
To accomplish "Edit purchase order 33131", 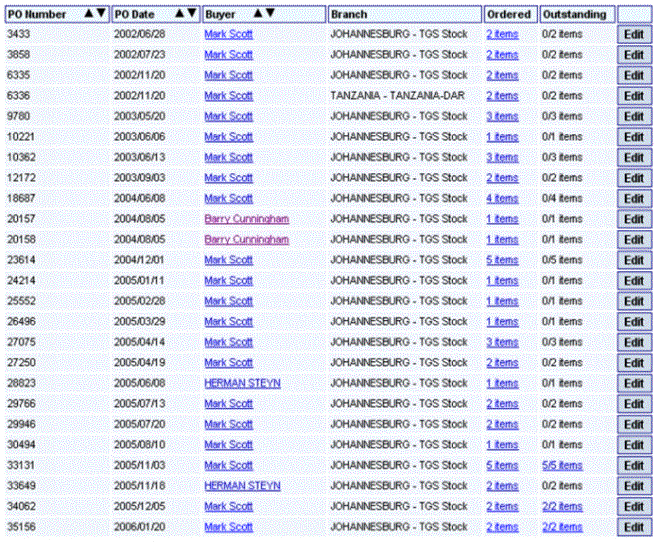I will pos(634,466).
